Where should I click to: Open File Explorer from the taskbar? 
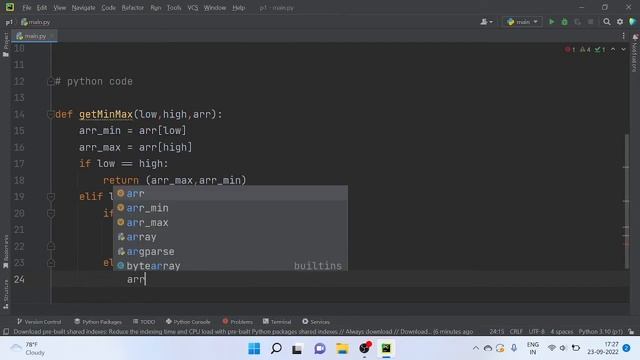coord(342,348)
